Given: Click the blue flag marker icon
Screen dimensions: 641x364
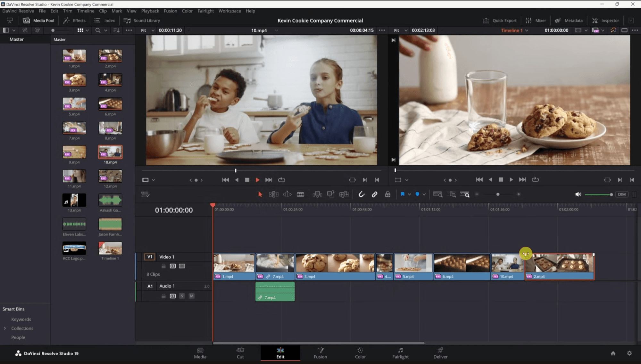Looking at the screenshot, I should pos(403,194).
